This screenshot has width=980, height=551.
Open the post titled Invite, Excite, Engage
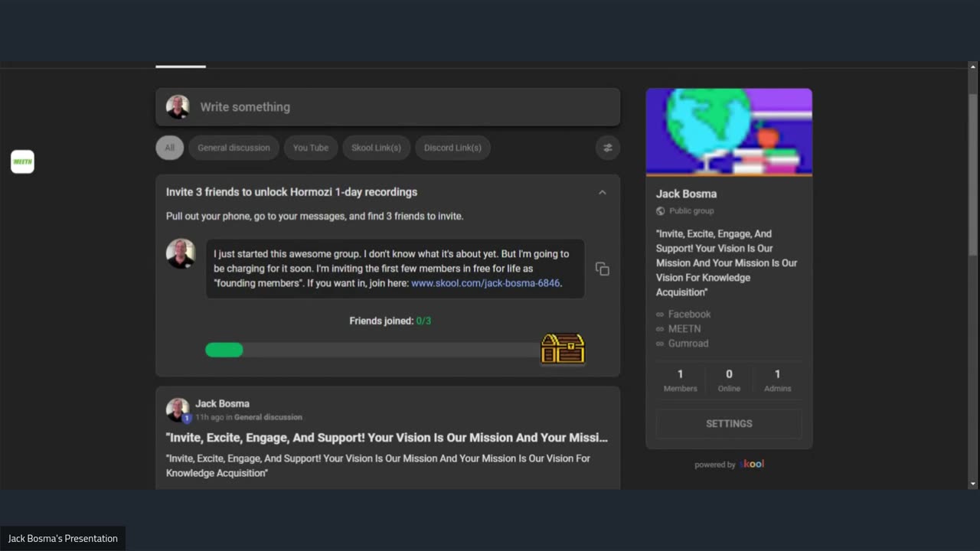(387, 438)
